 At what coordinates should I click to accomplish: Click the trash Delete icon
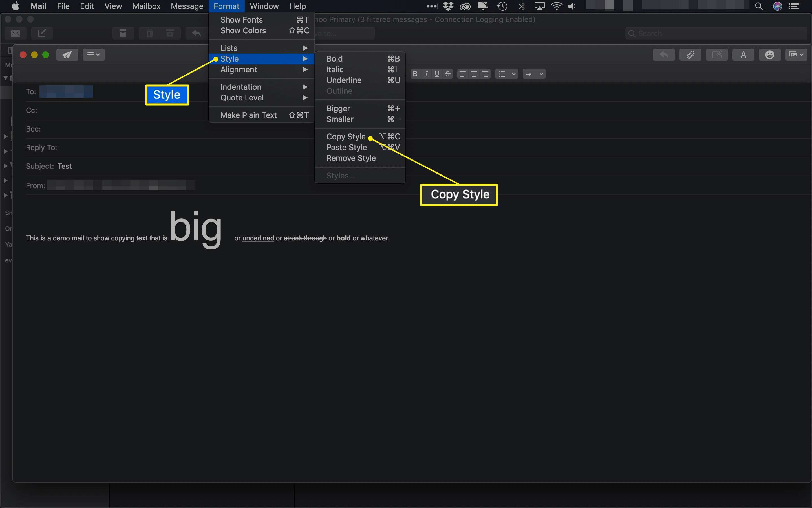pyautogui.click(x=150, y=33)
